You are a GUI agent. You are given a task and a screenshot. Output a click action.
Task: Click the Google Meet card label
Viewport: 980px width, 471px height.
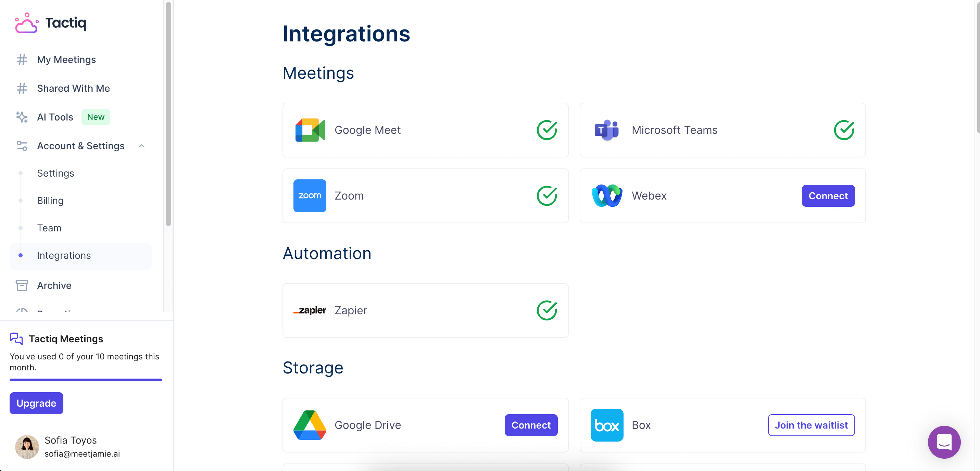click(x=367, y=130)
